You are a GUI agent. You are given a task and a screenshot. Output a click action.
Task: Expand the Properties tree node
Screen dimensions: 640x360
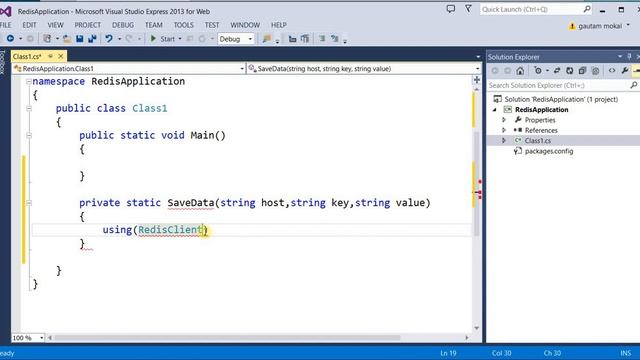point(504,120)
